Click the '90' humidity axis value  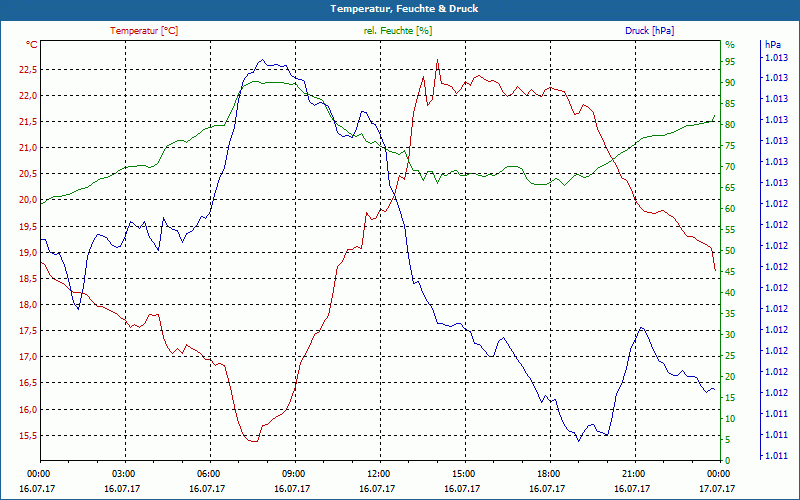coord(730,83)
